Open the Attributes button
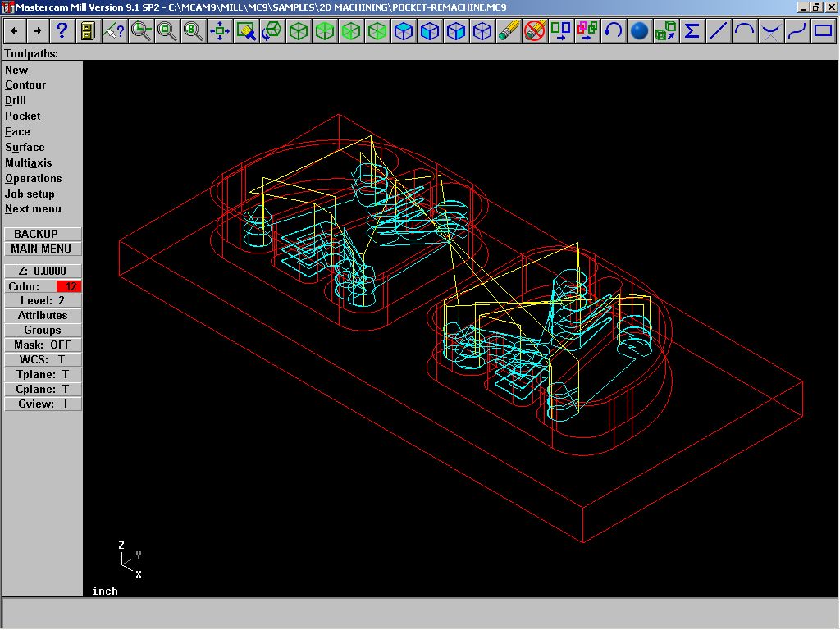 pos(43,316)
